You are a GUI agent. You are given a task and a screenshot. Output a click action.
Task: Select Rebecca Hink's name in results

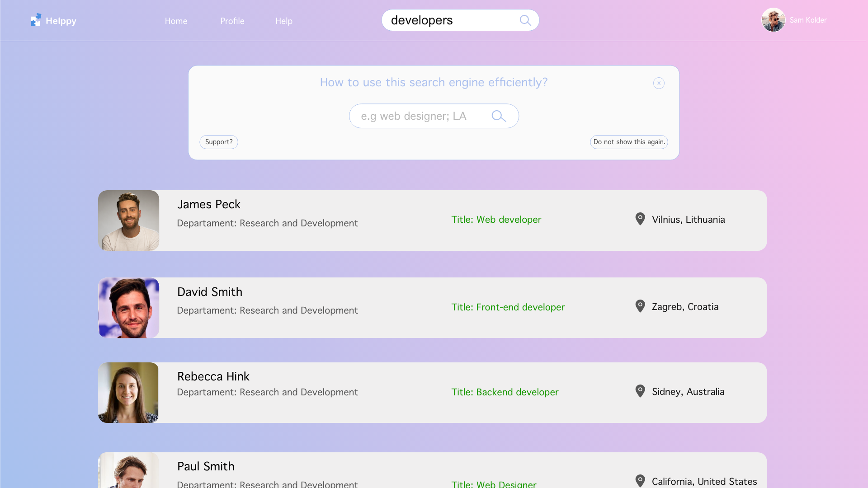[x=213, y=376]
